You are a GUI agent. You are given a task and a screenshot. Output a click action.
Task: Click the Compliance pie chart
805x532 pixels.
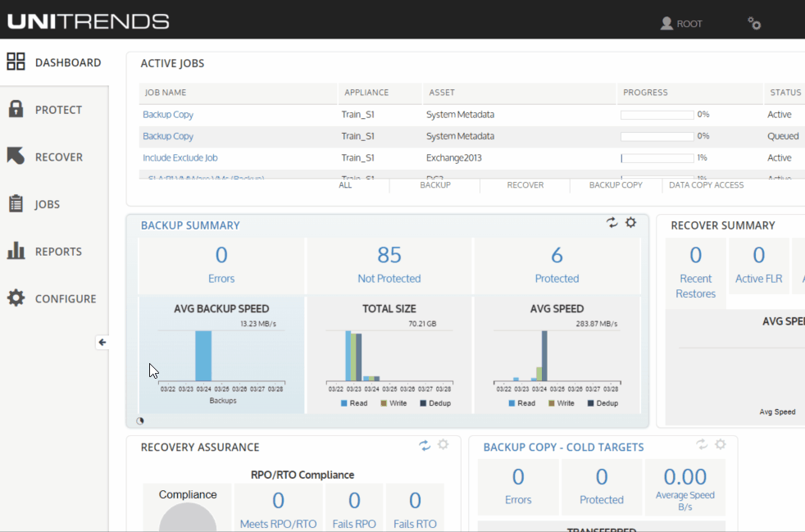click(188, 517)
